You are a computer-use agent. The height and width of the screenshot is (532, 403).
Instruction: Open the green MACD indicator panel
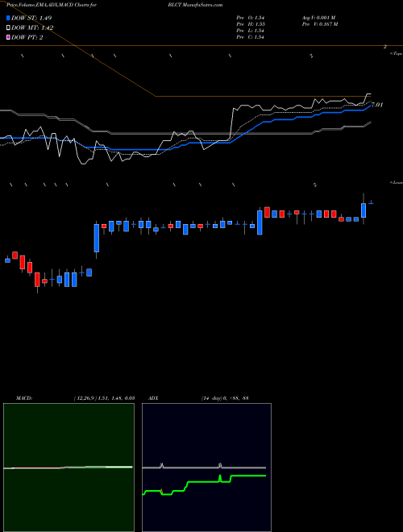click(x=69, y=468)
